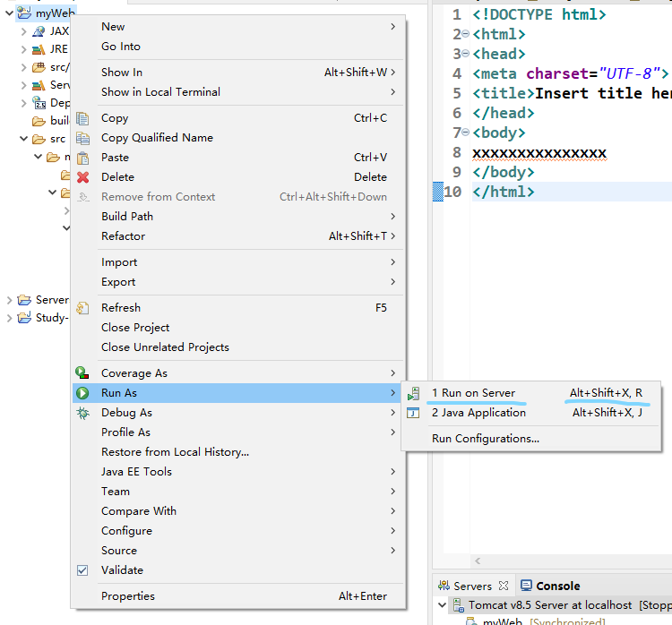This screenshot has height=625, width=672.
Task: Expand the Study project node
Action: (x=9, y=318)
